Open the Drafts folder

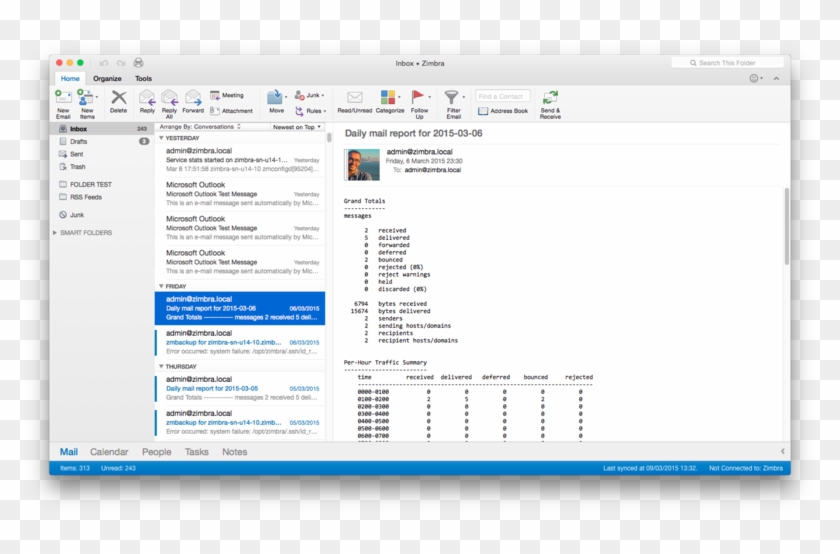(102, 141)
